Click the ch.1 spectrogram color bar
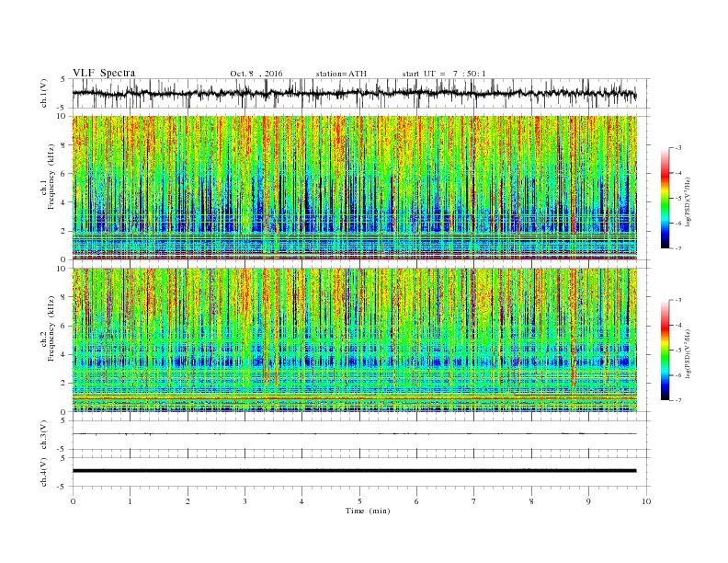This screenshot has width=728, height=563. [x=665, y=198]
